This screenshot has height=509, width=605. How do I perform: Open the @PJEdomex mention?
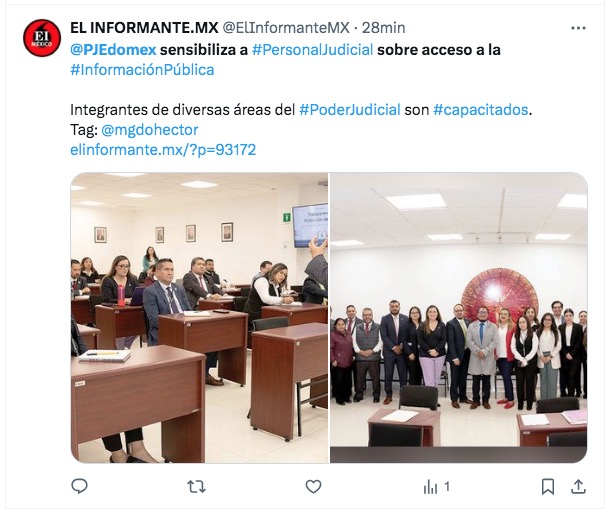tap(113, 50)
